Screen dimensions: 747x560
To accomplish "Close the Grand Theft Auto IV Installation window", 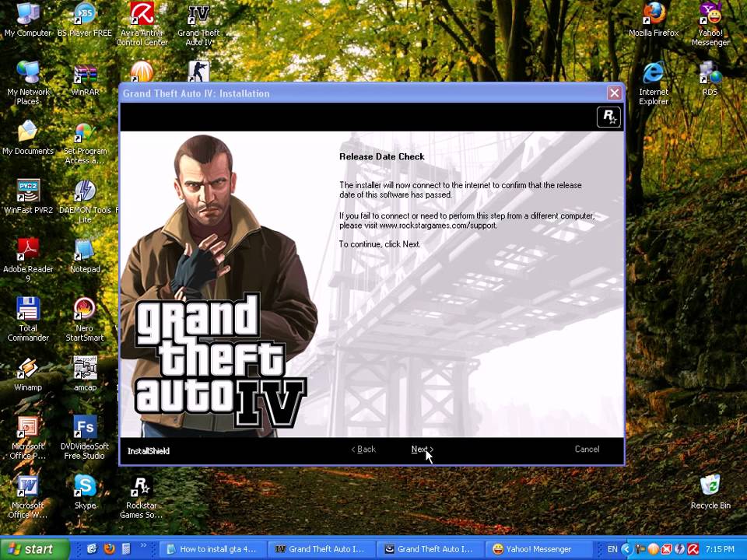I will click(615, 93).
